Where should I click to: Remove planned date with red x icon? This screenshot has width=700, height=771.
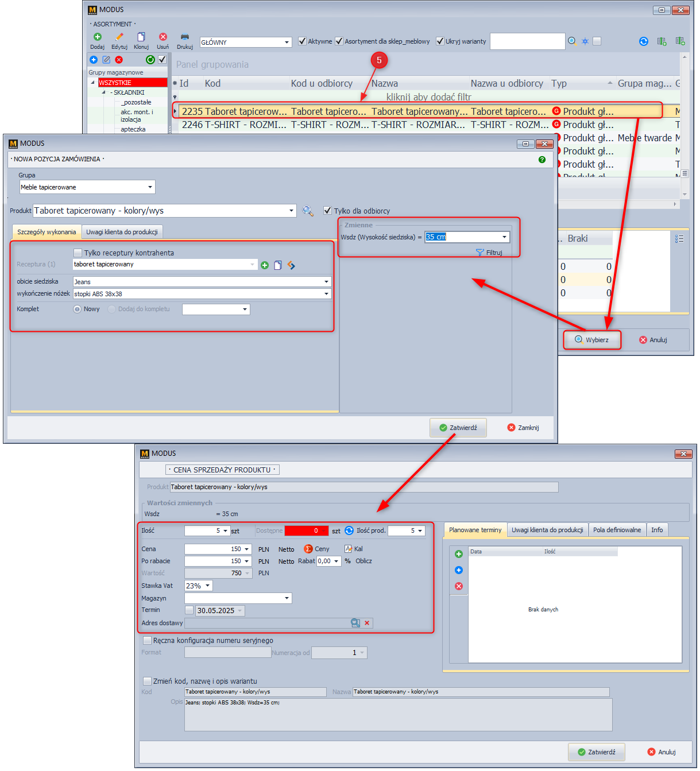459,586
